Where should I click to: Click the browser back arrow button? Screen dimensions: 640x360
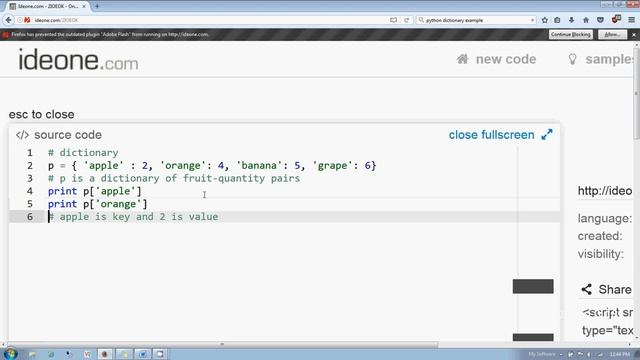[9, 20]
